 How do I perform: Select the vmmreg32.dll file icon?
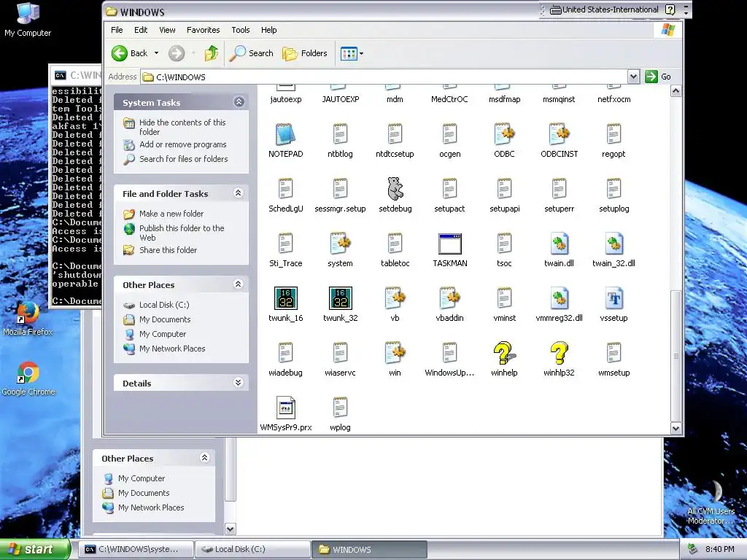point(559,298)
